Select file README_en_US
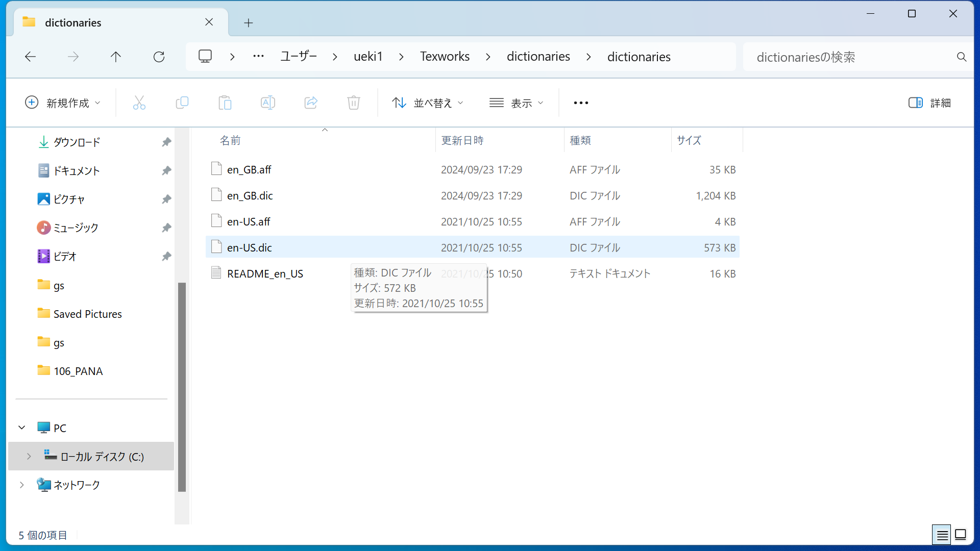Viewport: 980px width, 551px height. [x=472, y=273]
